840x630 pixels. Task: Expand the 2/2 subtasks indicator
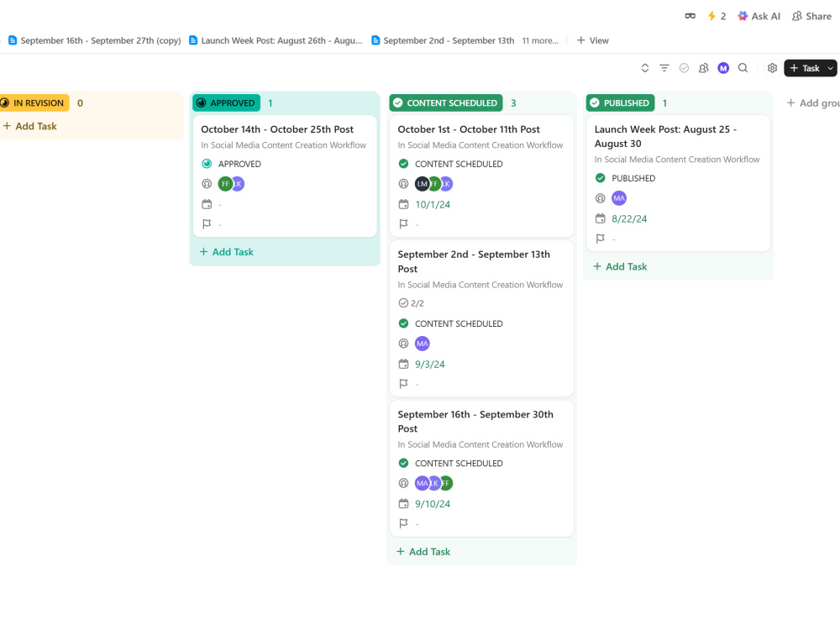click(x=412, y=302)
